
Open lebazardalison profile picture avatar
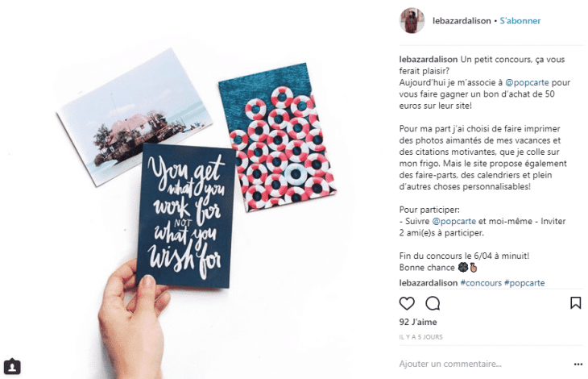[x=412, y=21]
